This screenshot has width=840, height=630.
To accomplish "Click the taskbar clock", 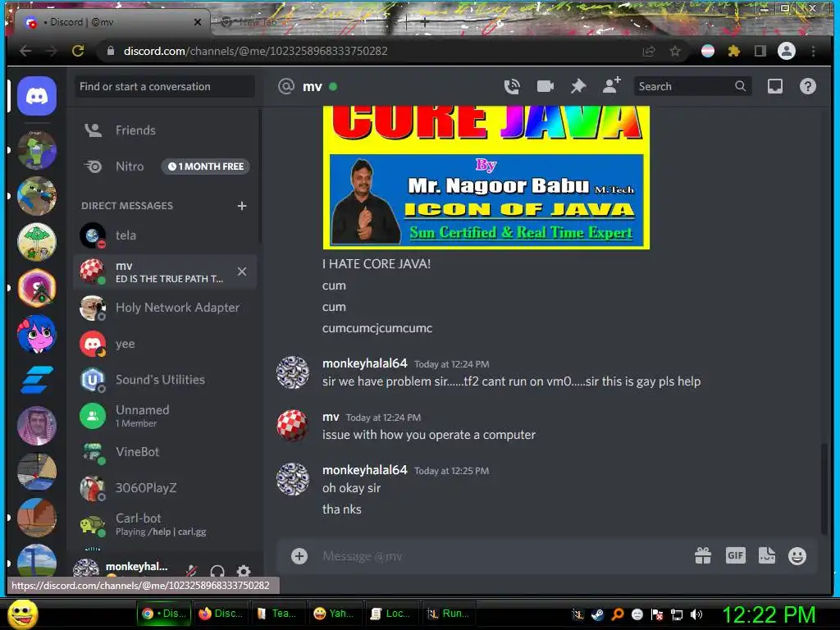I will click(769, 614).
